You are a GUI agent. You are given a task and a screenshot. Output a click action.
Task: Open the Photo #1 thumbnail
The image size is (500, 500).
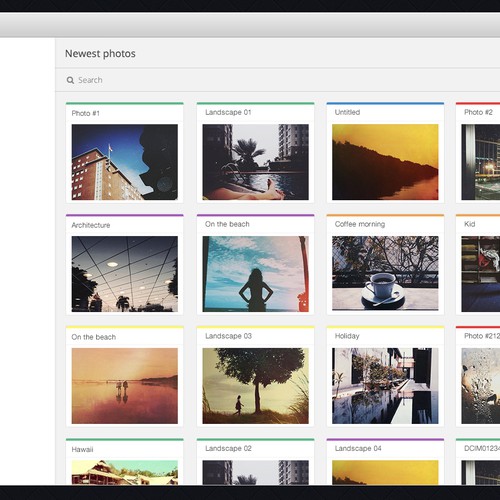(x=125, y=162)
